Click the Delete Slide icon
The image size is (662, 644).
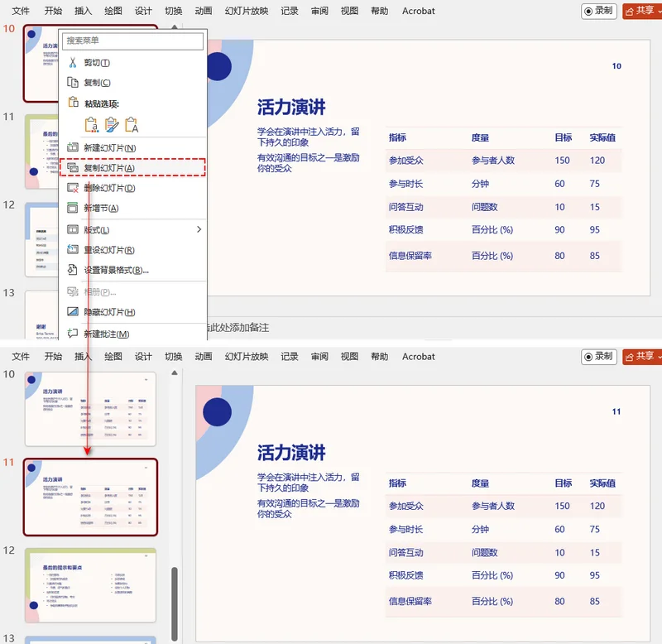tap(73, 188)
